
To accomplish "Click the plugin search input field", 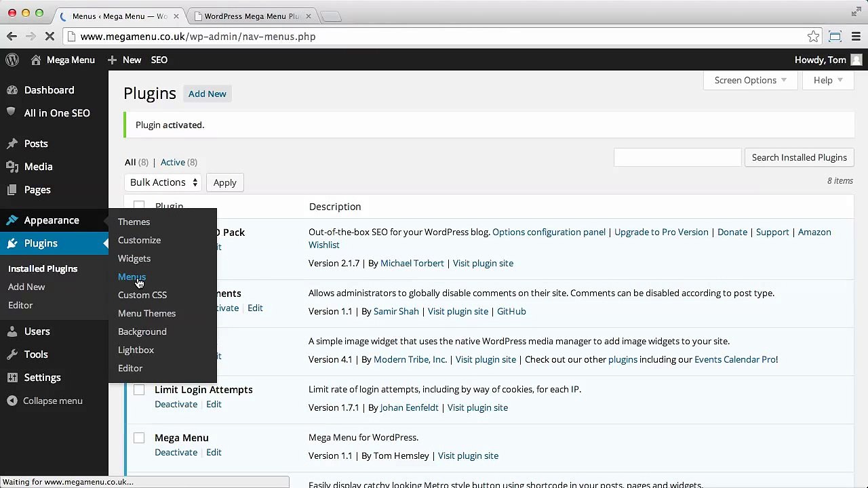I will (677, 157).
